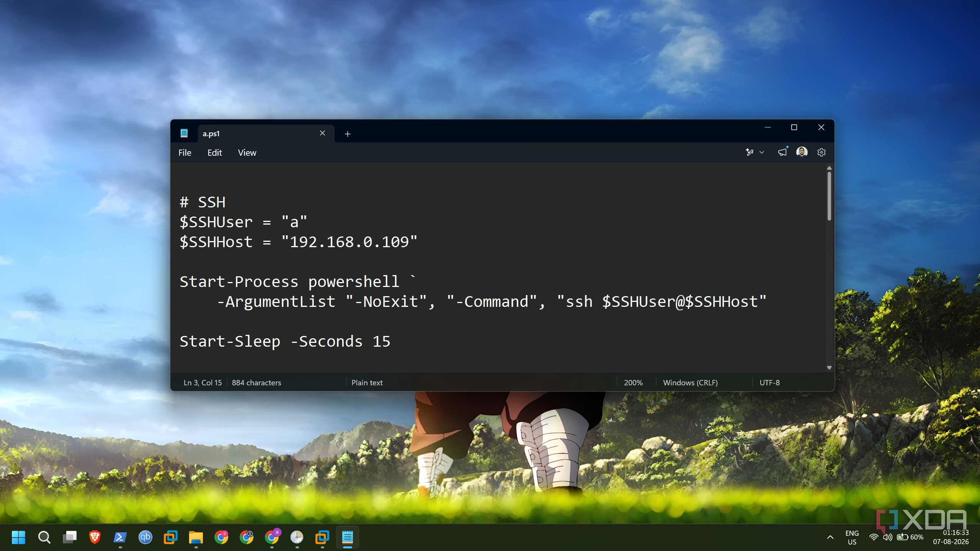The width and height of the screenshot is (980, 551).
Task: Open Chrome with pink 's' badge
Action: coord(221,537)
